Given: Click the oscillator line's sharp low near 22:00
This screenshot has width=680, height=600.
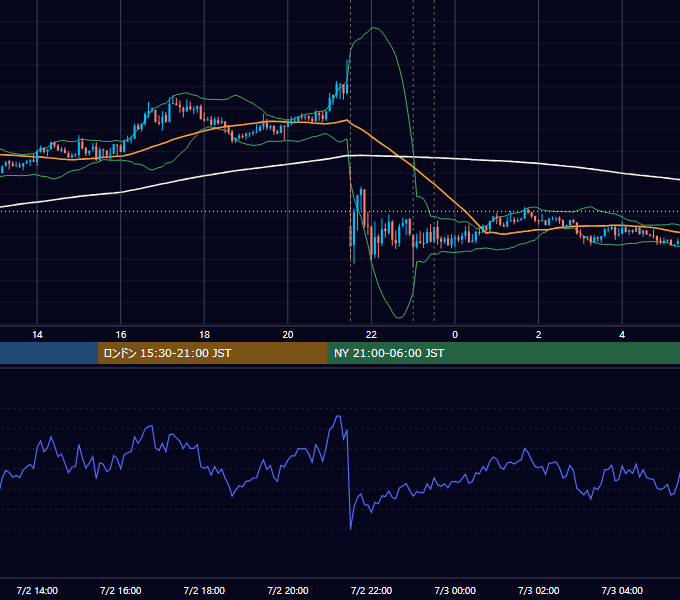Looking at the screenshot, I should pos(350,528).
